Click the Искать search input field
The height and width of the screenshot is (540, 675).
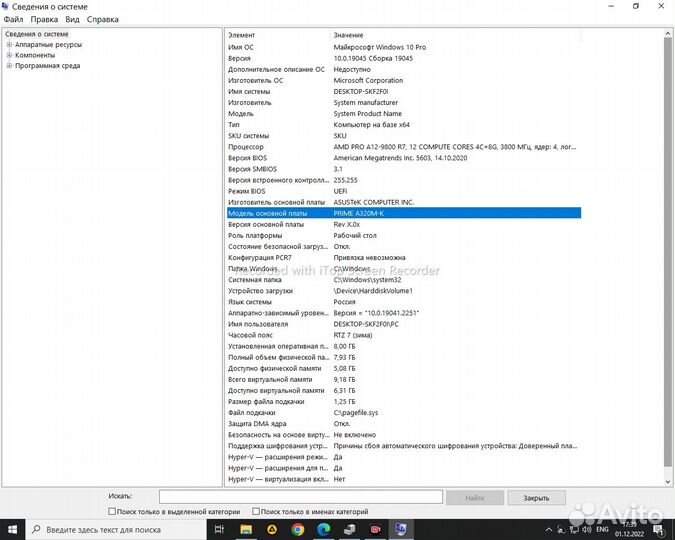[300, 497]
